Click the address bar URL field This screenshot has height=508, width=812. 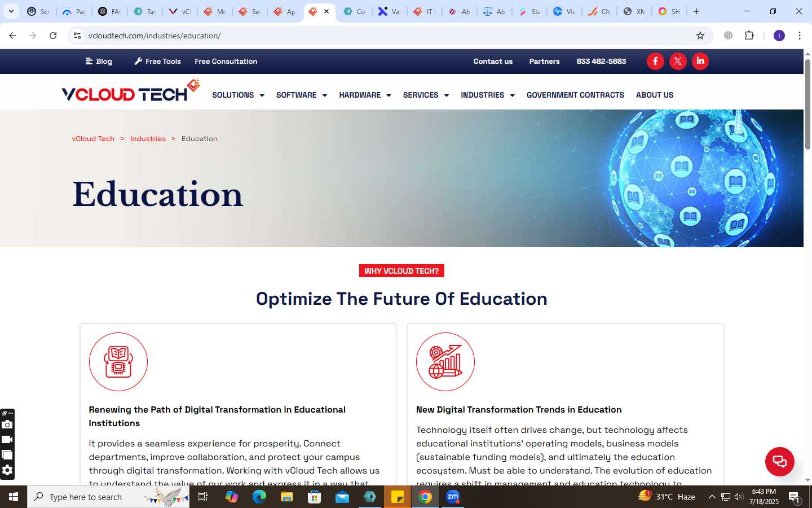point(389,36)
